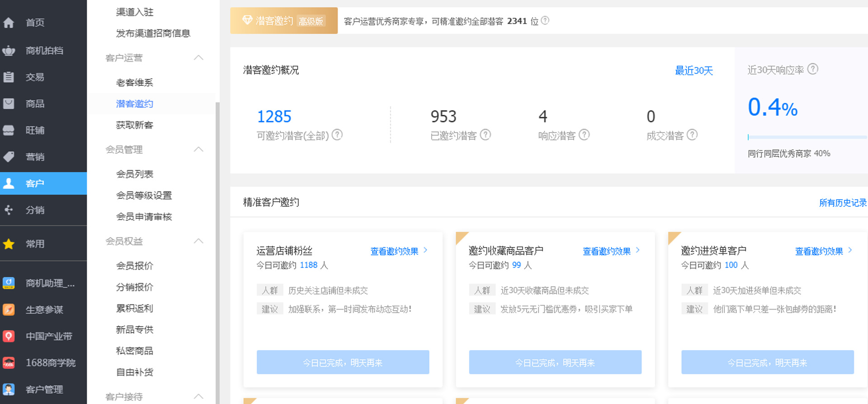Click the help icon beside 成交潜客
The image size is (868, 404).
[x=692, y=135]
